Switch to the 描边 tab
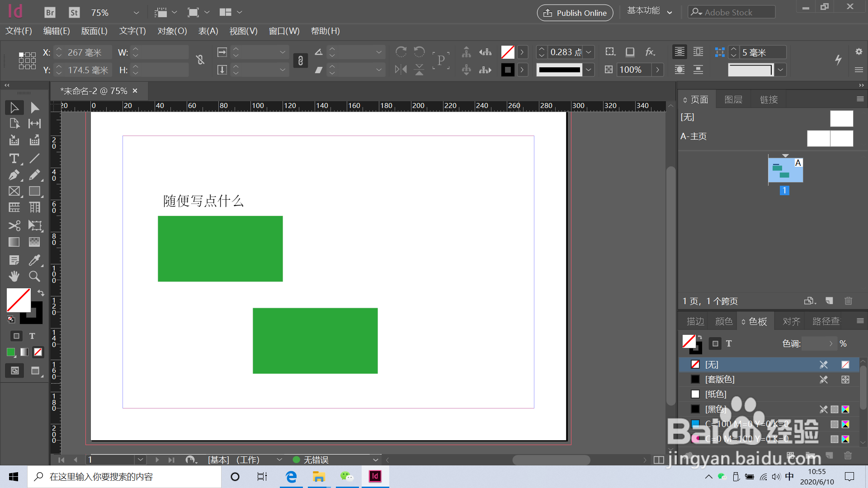 [695, 321]
